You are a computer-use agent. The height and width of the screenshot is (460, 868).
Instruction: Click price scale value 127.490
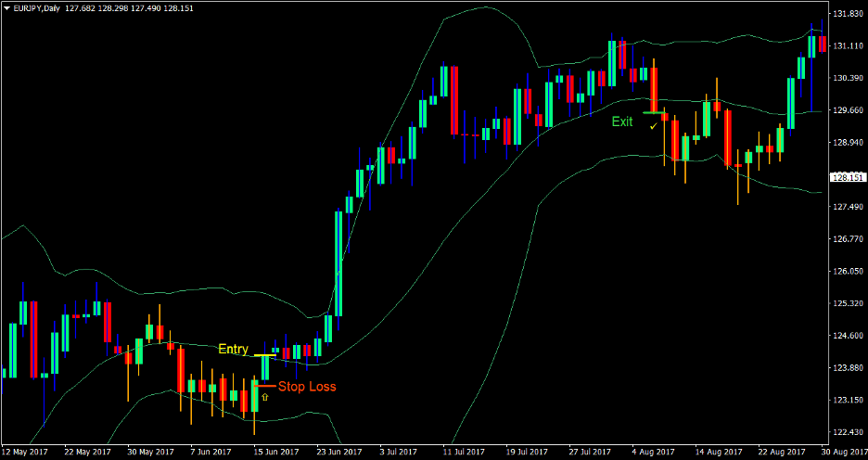click(x=848, y=207)
